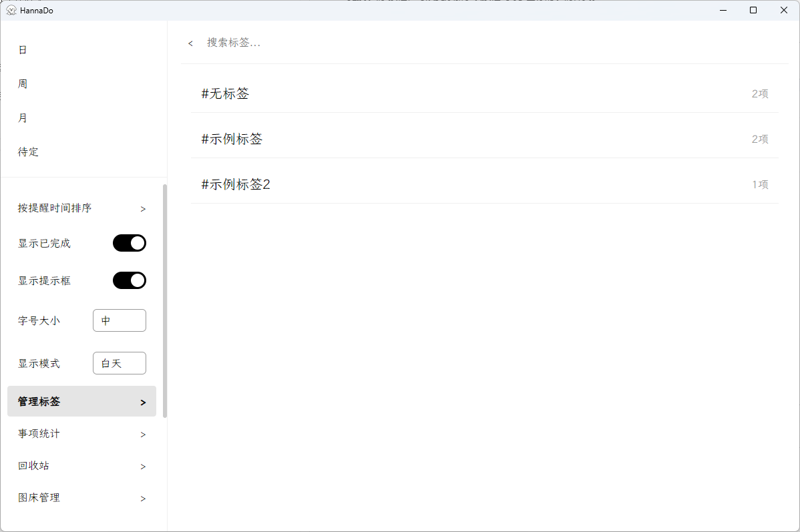Screen dimensions: 800x532
Task: Click the highlighted 管理标签 entry
Action: pyautogui.click(x=80, y=401)
